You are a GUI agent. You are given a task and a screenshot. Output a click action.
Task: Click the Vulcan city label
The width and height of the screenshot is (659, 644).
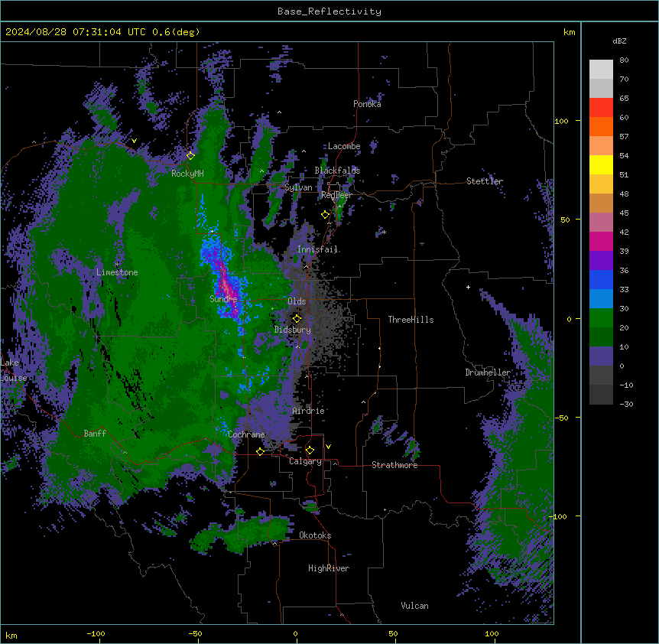[414, 606]
